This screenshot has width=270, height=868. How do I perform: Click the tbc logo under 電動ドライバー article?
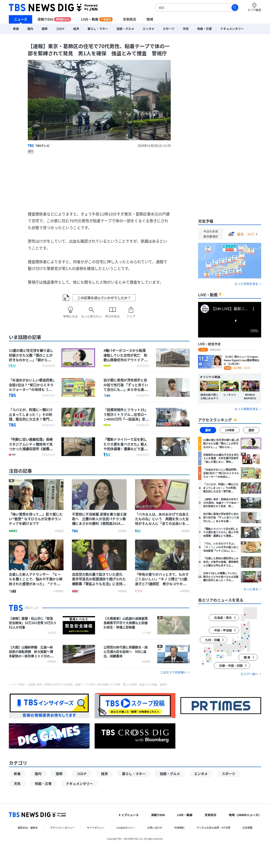tap(107, 455)
